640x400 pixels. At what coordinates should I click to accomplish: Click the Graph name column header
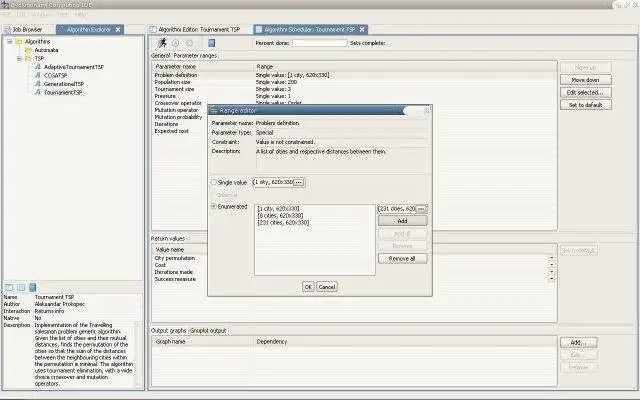203,342
